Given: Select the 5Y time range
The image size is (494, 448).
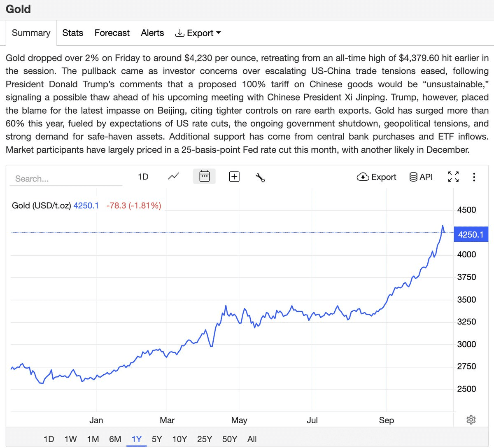Looking at the screenshot, I should click(157, 439).
